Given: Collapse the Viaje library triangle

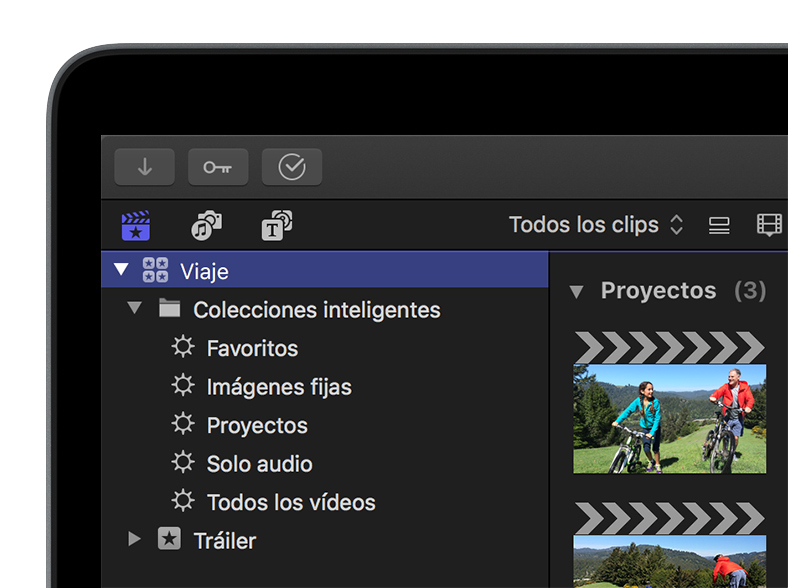Looking at the screenshot, I should pos(122,270).
